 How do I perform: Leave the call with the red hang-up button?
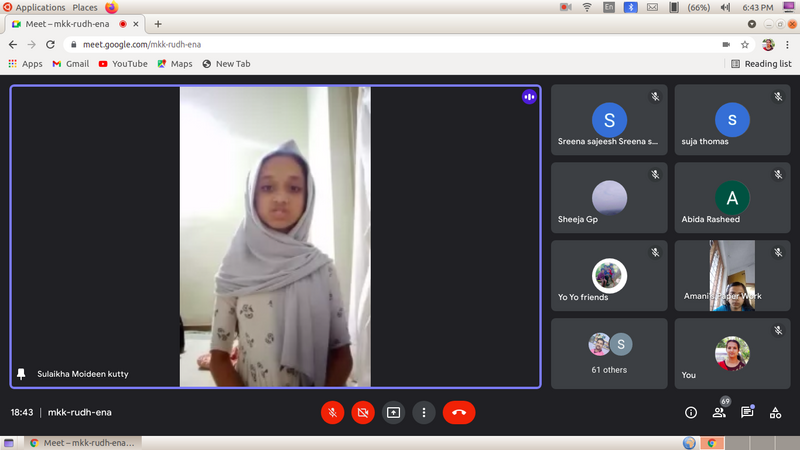459,412
